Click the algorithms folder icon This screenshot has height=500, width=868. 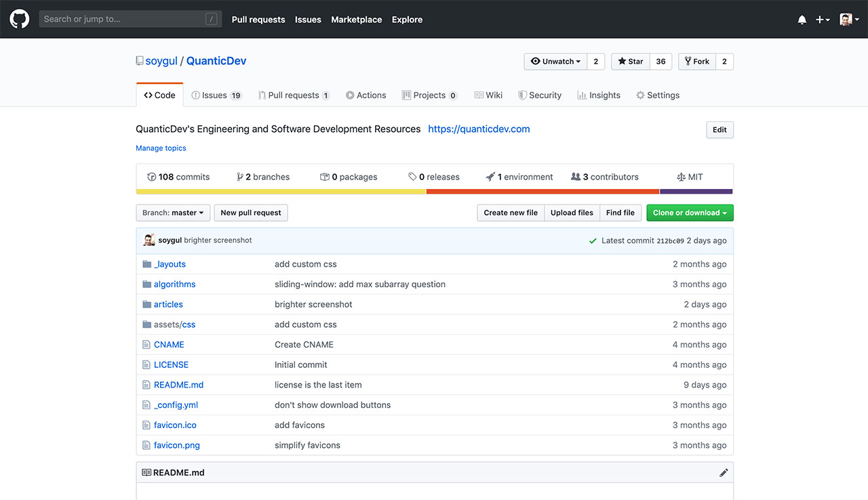coord(147,285)
